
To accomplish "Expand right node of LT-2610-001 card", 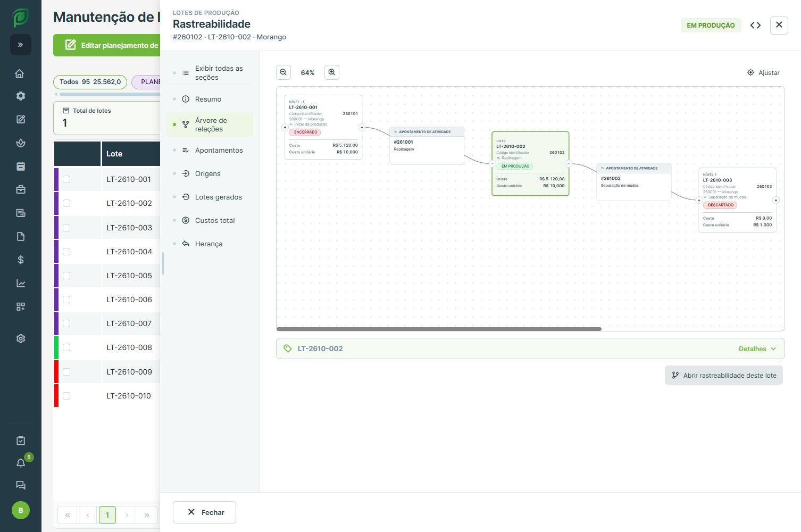I will point(362,127).
